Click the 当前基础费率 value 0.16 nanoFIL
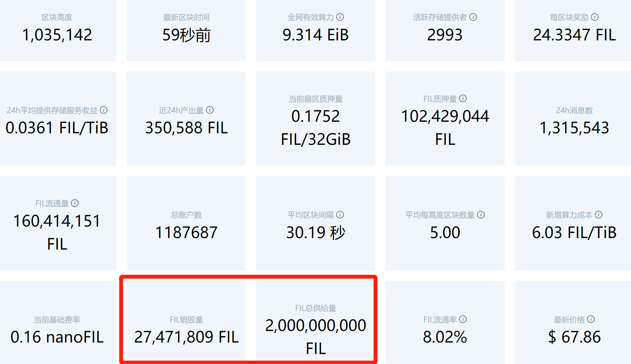631x364 pixels. point(57,337)
